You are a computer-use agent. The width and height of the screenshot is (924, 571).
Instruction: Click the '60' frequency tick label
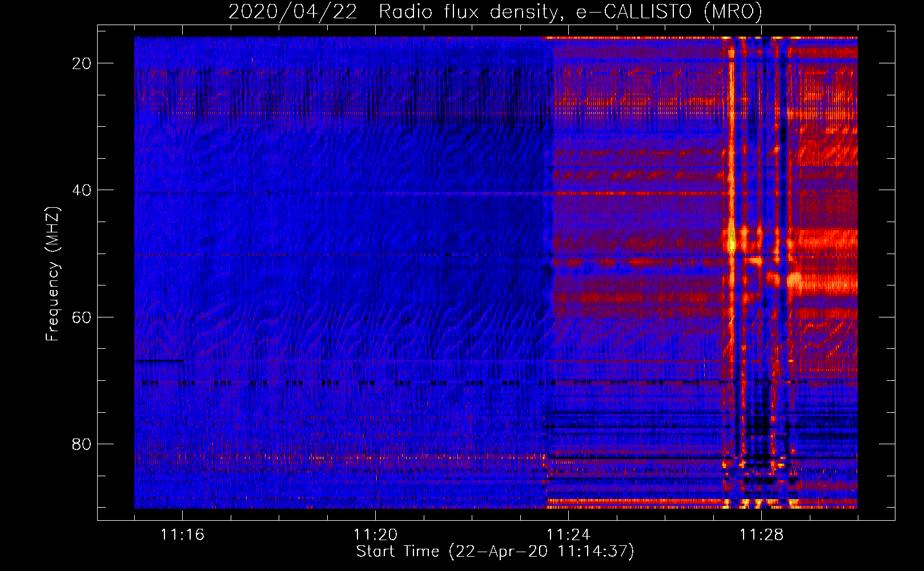point(82,317)
